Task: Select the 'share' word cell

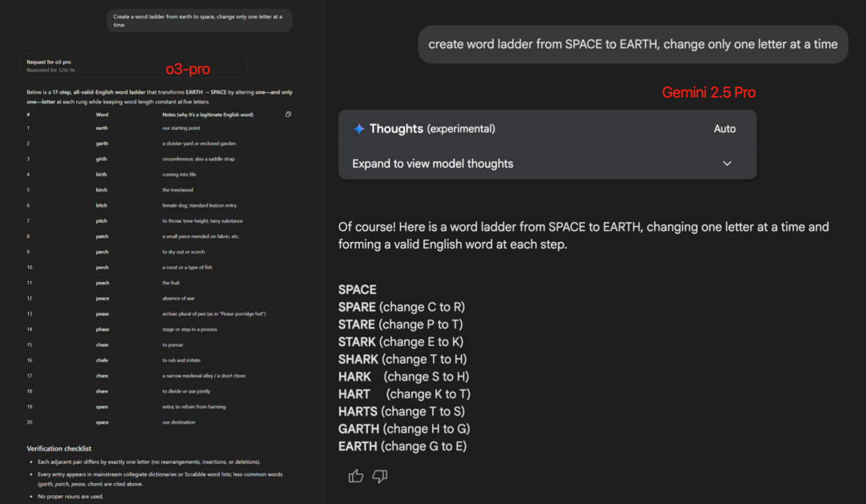Action: tap(102, 391)
